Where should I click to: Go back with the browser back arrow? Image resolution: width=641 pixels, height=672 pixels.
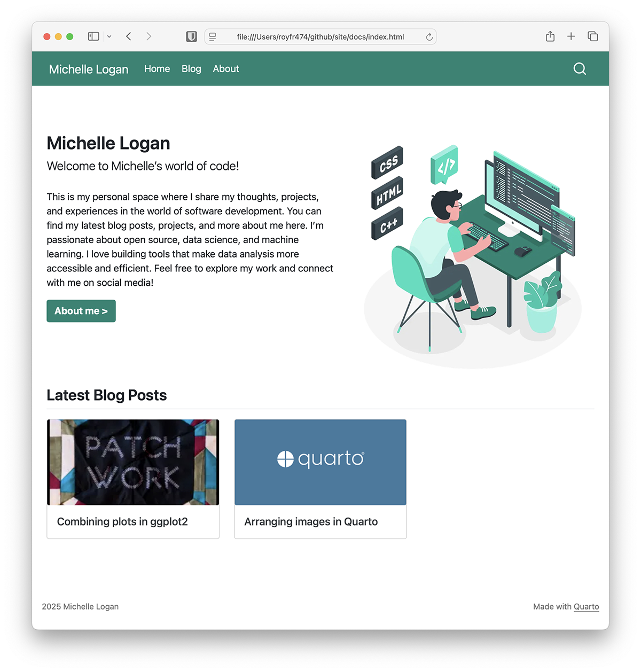point(129,36)
